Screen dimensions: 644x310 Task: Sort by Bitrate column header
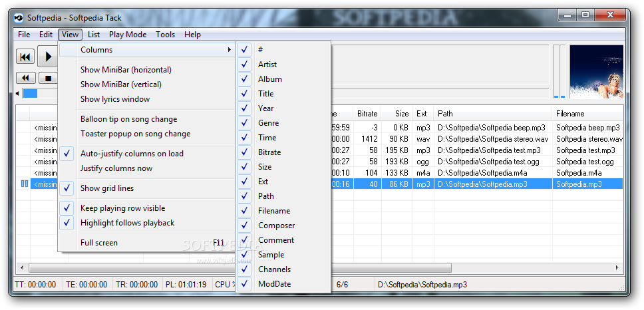click(x=368, y=114)
